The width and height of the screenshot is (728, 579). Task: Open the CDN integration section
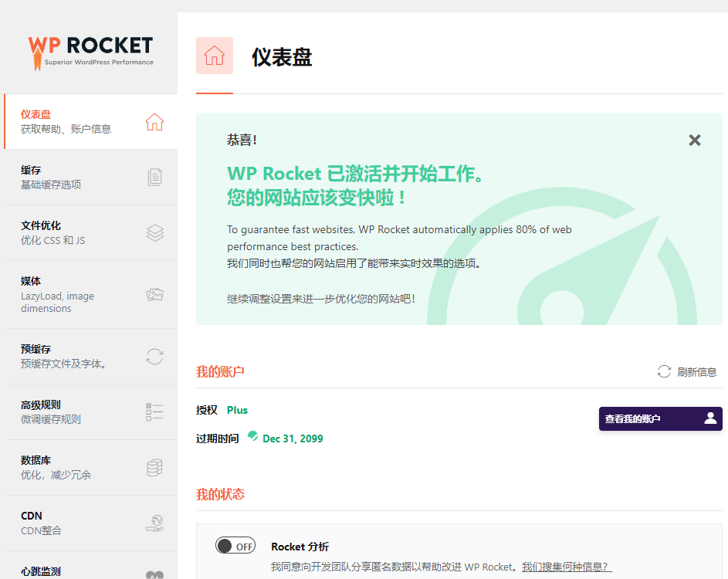pyautogui.click(x=91, y=523)
